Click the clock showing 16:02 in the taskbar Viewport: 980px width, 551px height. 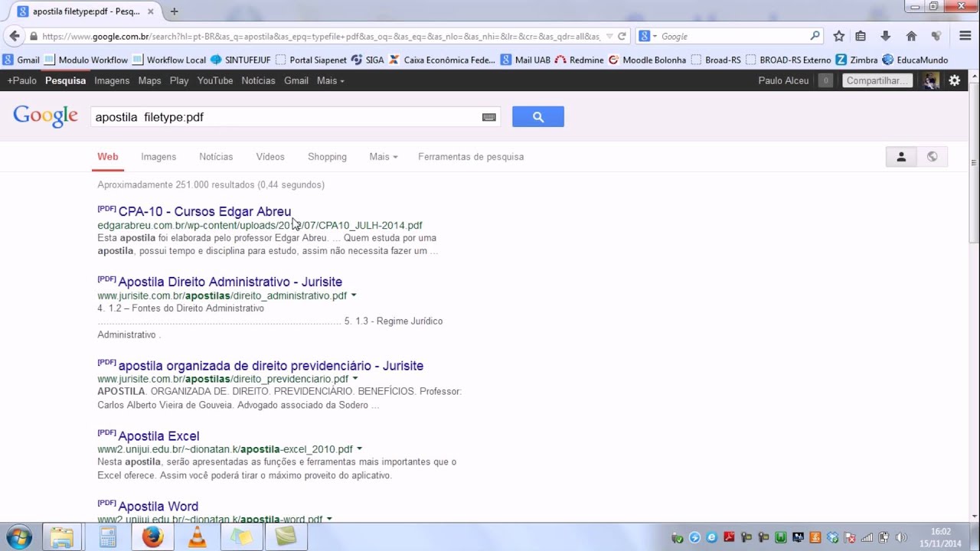pos(941,532)
